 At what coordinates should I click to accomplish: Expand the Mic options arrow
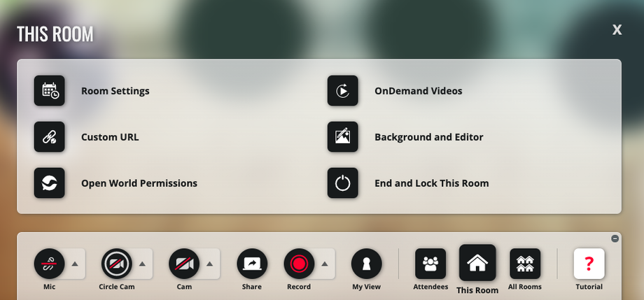tap(75, 264)
